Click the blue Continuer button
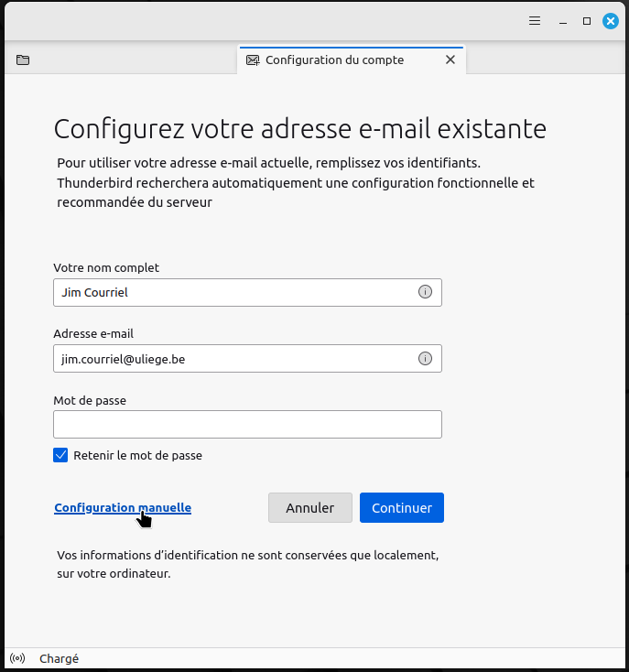The image size is (629, 672). (402, 507)
